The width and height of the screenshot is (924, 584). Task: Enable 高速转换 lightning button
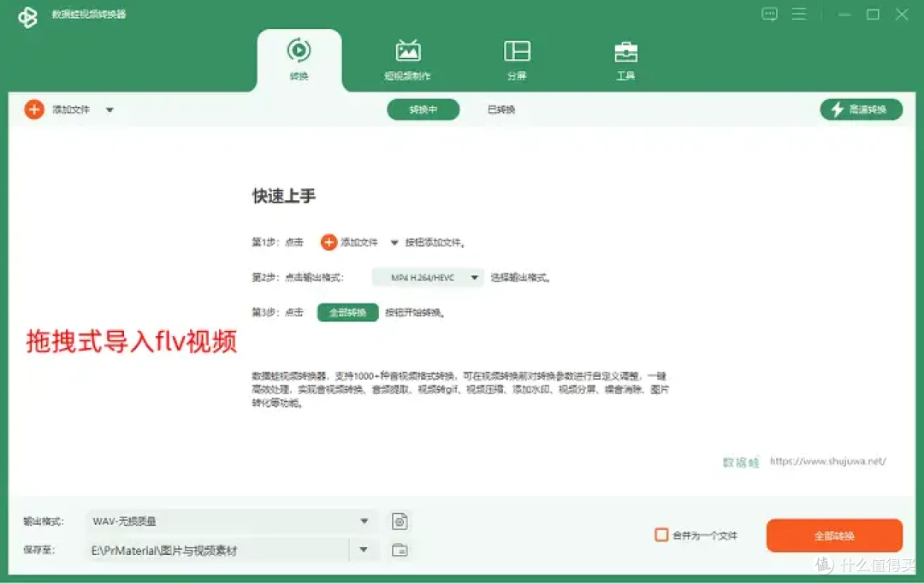click(x=861, y=109)
